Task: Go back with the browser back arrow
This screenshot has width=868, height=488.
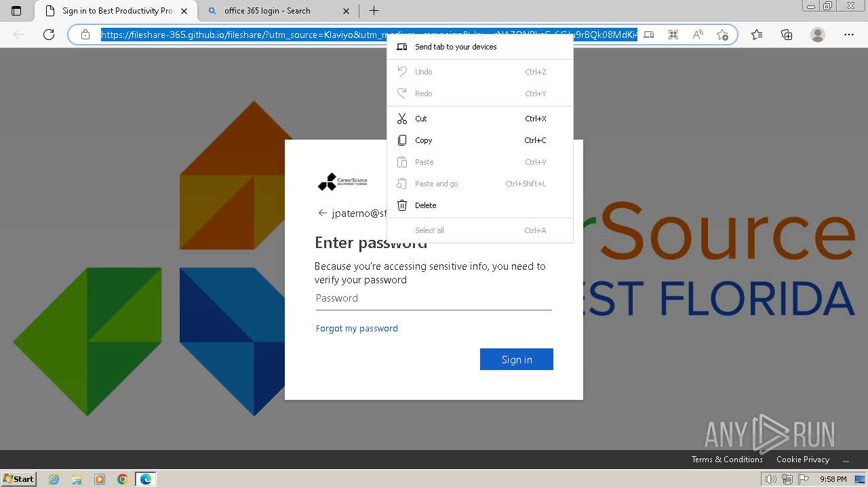Action: coord(19,35)
